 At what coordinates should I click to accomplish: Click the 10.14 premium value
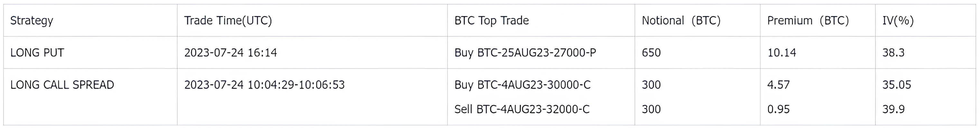click(x=782, y=52)
